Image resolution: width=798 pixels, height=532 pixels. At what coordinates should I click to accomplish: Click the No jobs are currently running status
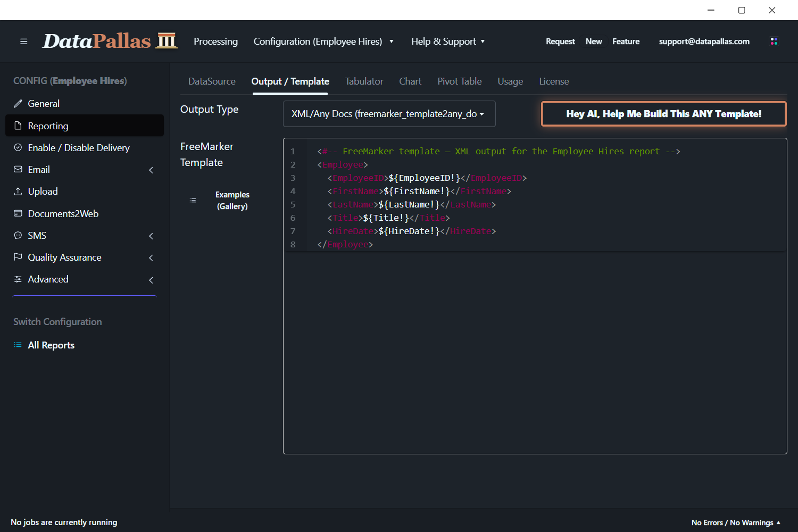pos(64,522)
